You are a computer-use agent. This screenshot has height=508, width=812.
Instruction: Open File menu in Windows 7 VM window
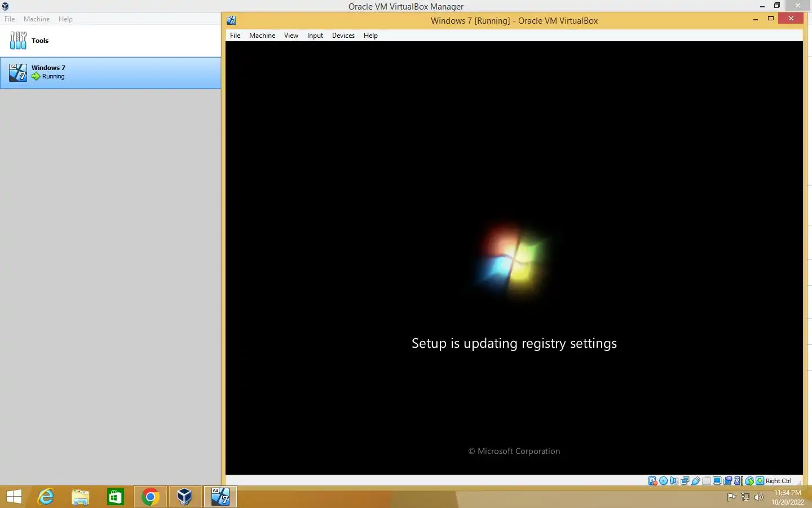(235, 35)
